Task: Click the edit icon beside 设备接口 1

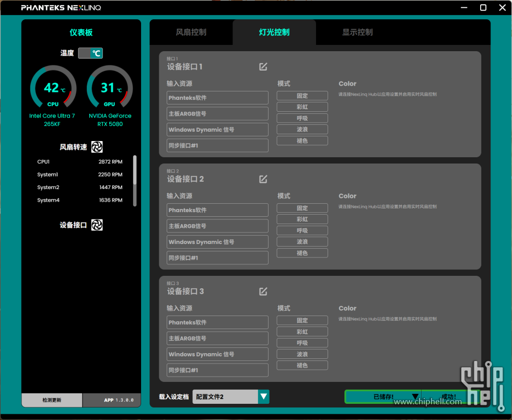Action: tap(263, 66)
